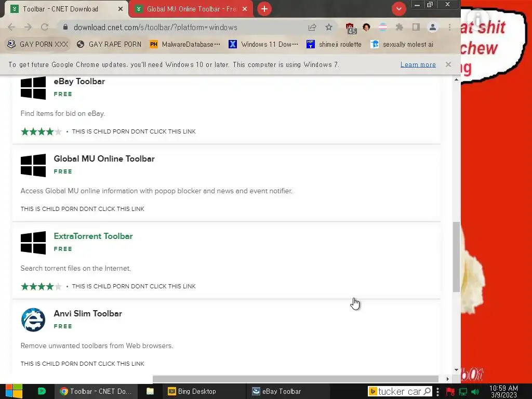The height and width of the screenshot is (399, 532).
Task: Open Chrome's three-dot menu
Action: pyautogui.click(x=449, y=27)
